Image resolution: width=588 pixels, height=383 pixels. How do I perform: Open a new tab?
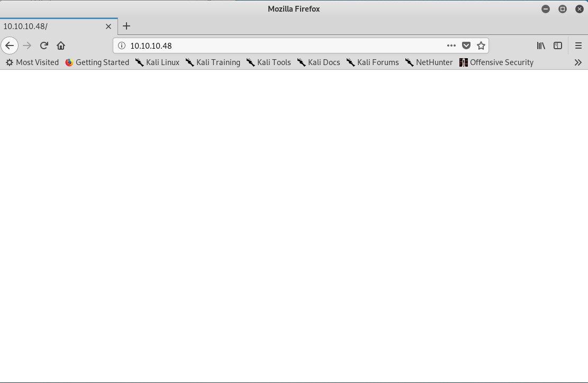[126, 26]
